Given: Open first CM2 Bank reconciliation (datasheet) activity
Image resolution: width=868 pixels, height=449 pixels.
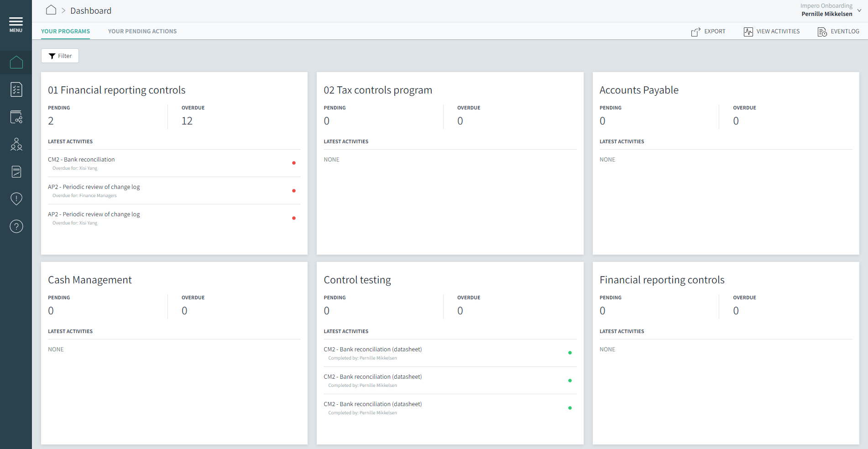Looking at the screenshot, I should pyautogui.click(x=450, y=353).
